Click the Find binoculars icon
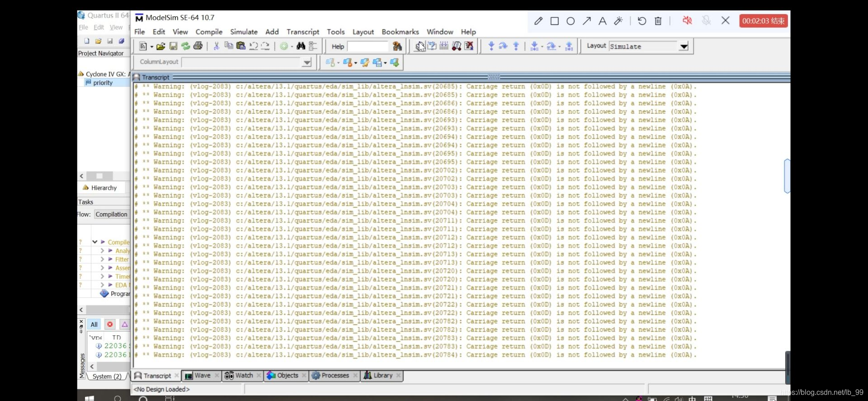This screenshot has height=401, width=868. tap(301, 46)
